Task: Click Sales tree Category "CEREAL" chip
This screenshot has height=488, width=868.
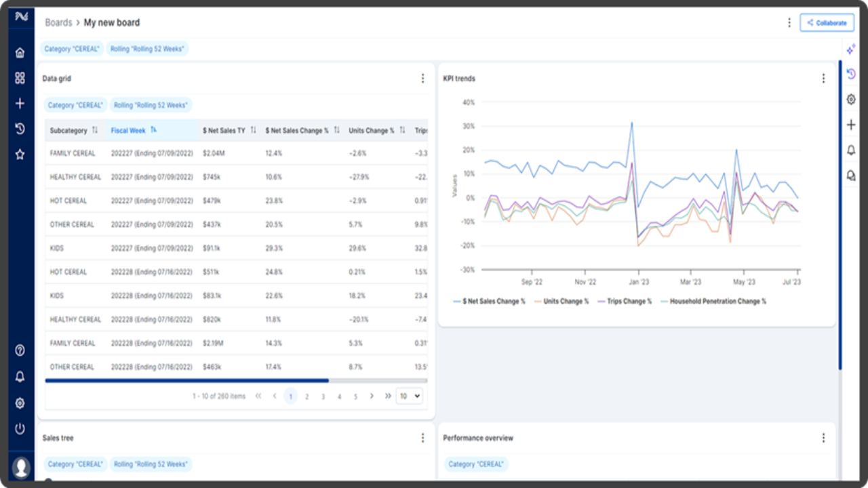Action: [75, 464]
